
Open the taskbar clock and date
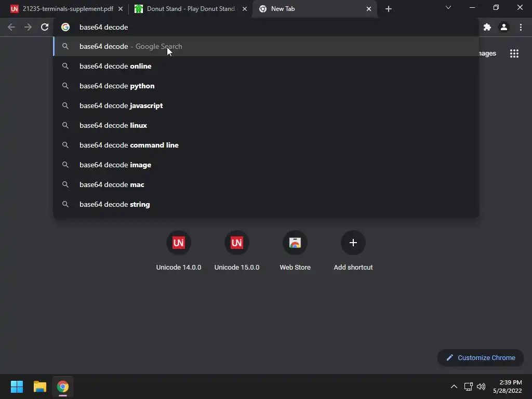507,387
